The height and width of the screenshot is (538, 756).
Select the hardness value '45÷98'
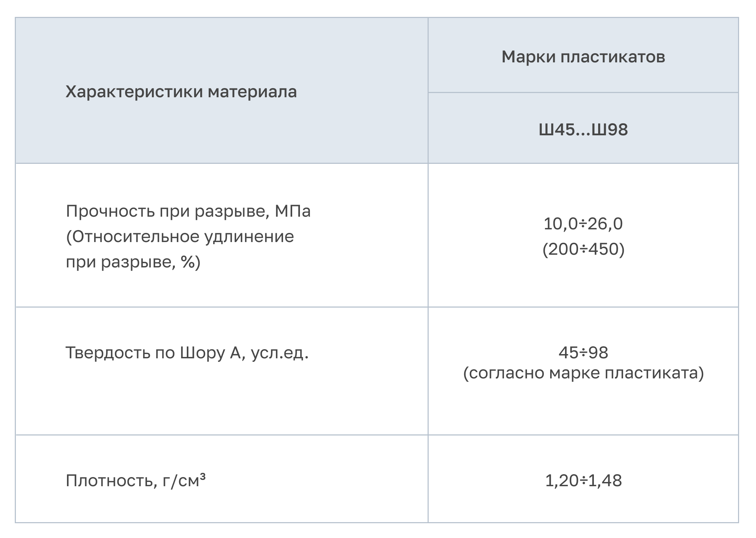tap(583, 352)
